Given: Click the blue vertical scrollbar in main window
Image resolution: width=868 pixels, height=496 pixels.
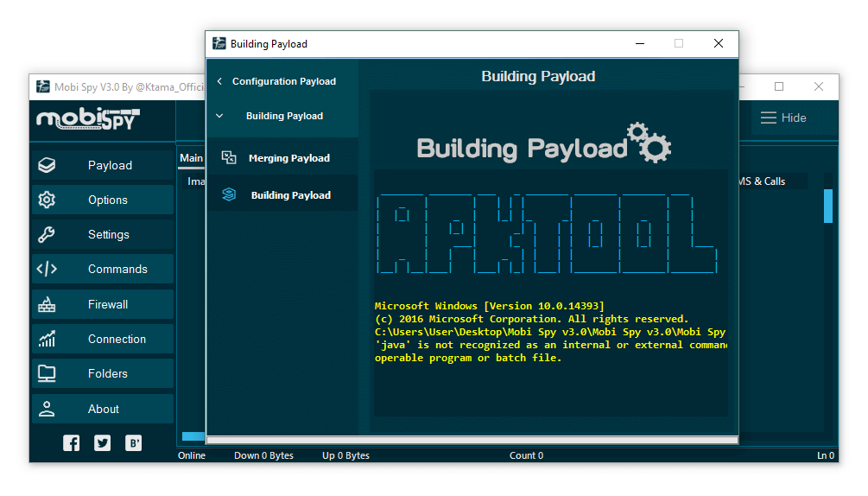Looking at the screenshot, I should coord(828,206).
